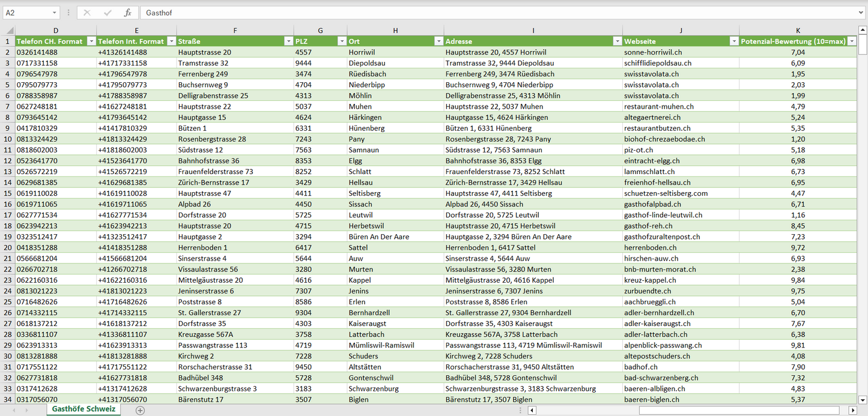Click the Enter checkmark icon in formula bar
868x416 pixels.
coord(108,13)
